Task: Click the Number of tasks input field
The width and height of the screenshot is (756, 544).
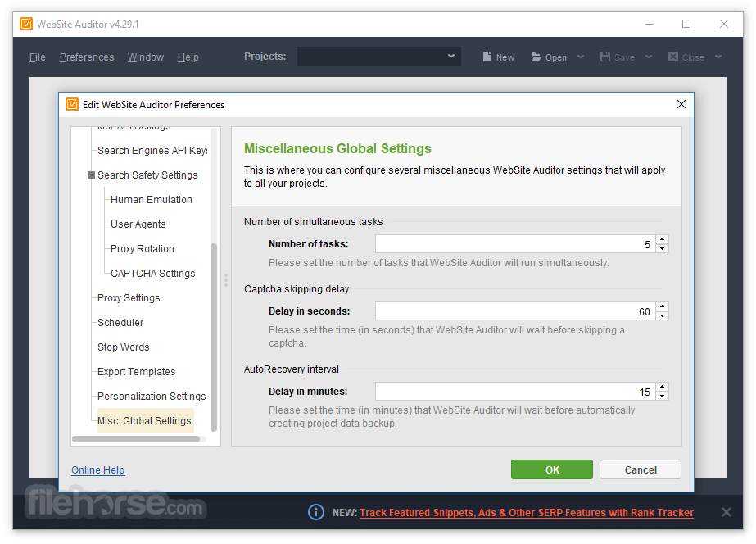Action: 515,244
